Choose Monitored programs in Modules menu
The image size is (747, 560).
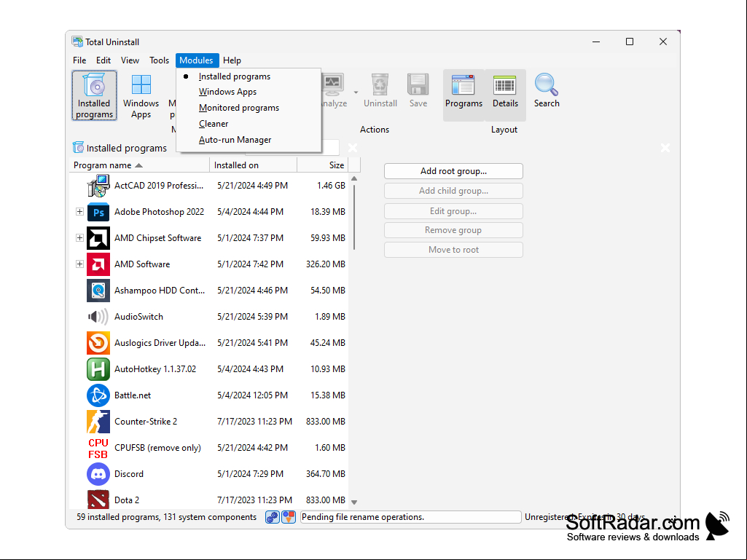[249, 108]
